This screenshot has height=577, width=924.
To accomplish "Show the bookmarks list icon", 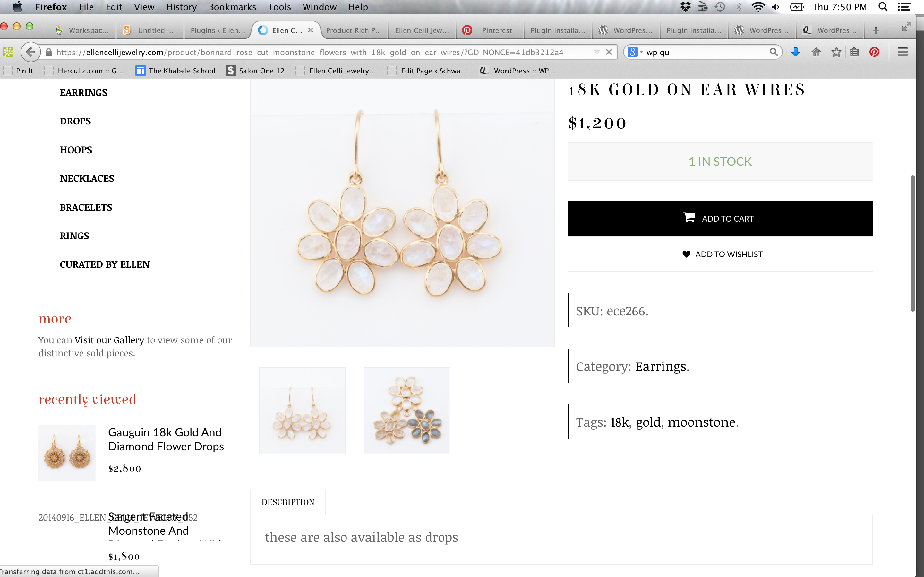I will [854, 52].
